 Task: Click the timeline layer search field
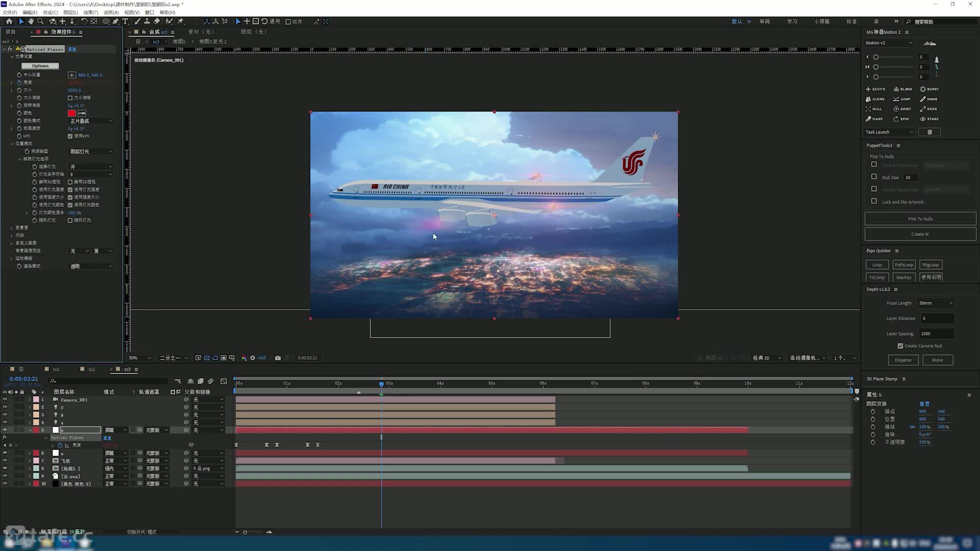[x=109, y=381]
